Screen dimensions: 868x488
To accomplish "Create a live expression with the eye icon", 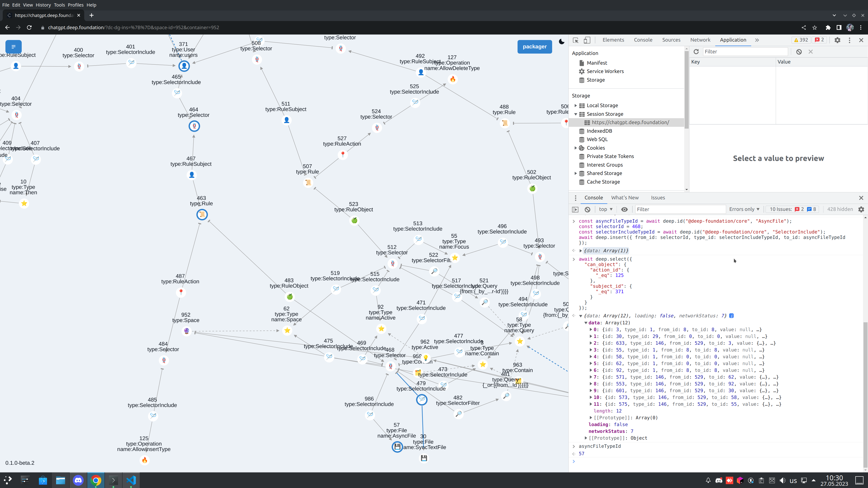I will pyautogui.click(x=625, y=209).
